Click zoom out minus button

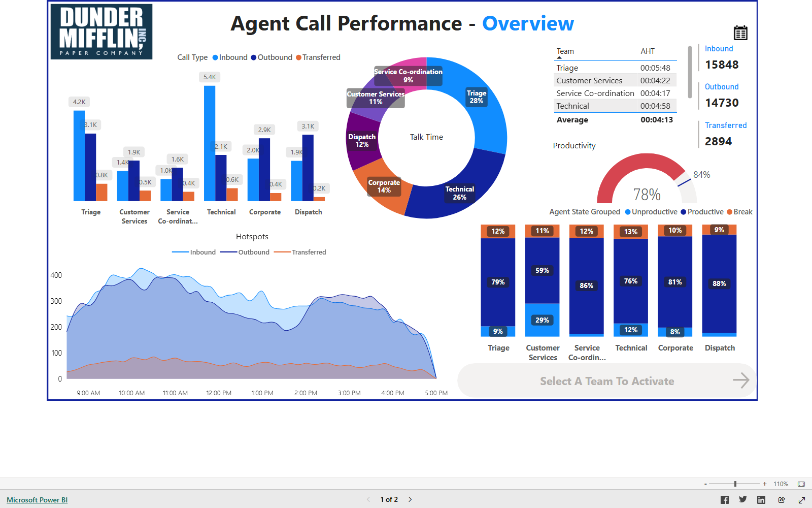(x=705, y=484)
